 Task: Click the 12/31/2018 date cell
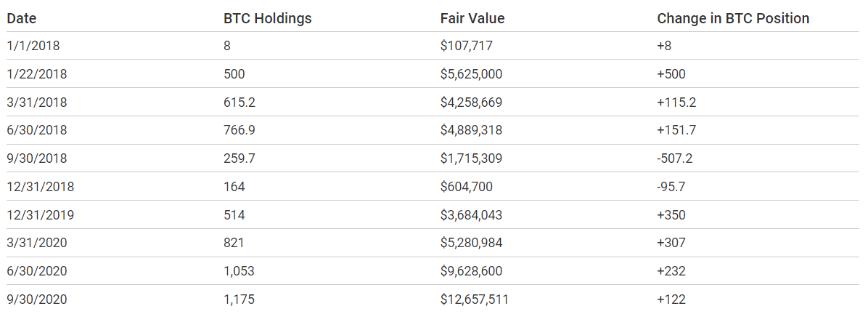[x=41, y=187]
